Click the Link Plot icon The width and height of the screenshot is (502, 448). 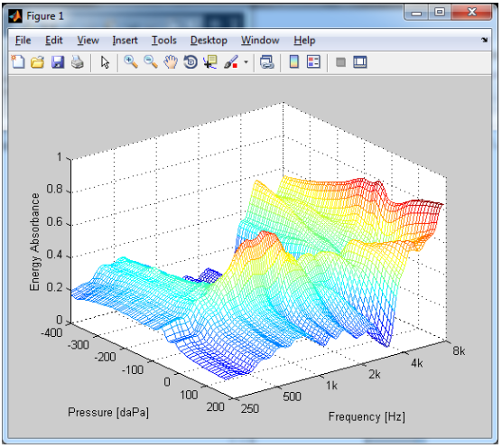pyautogui.click(x=266, y=61)
